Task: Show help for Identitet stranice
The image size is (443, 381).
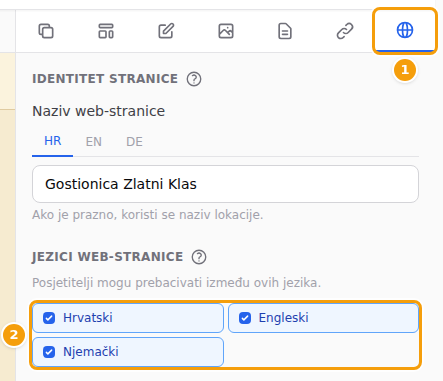Action: 194,79
